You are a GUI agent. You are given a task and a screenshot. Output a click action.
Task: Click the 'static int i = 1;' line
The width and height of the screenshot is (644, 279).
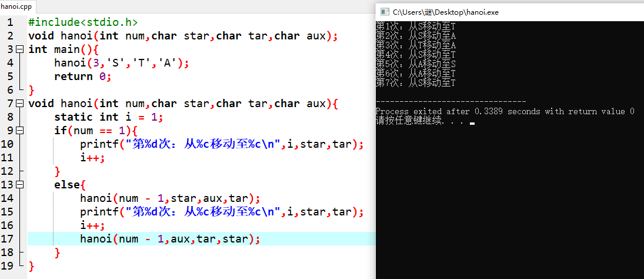click(109, 117)
